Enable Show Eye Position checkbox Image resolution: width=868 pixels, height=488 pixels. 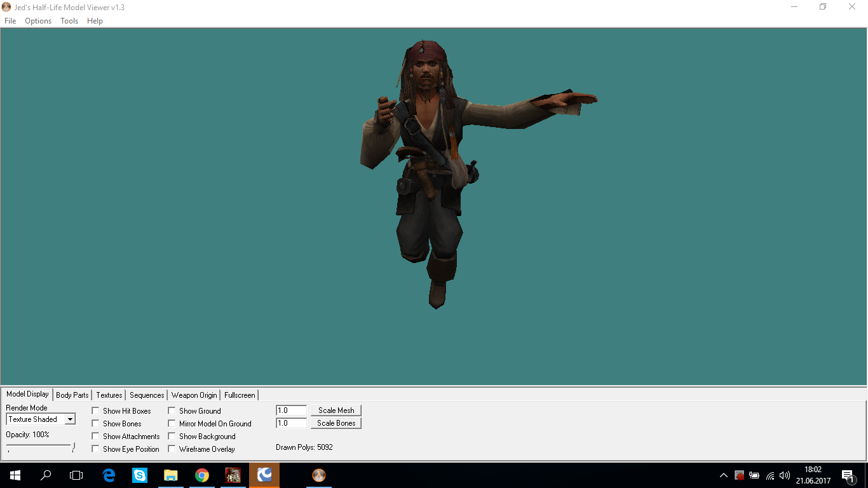pyautogui.click(x=96, y=449)
